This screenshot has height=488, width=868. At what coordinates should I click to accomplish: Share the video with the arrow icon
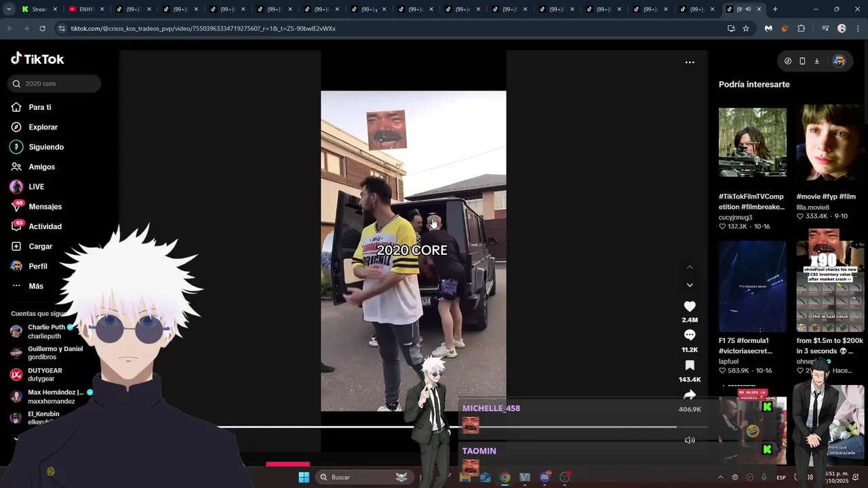click(690, 394)
